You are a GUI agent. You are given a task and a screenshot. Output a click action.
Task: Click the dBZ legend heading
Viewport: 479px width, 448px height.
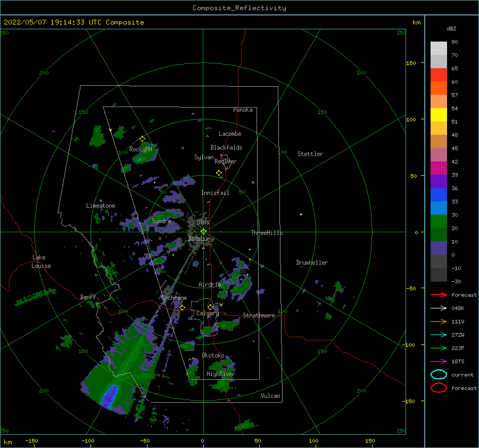tap(451, 28)
